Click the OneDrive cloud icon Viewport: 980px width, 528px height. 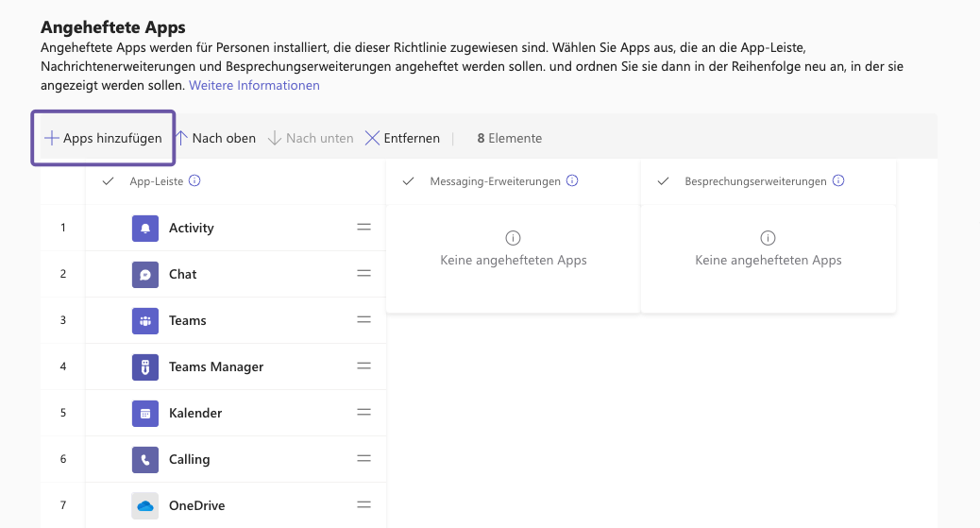[x=145, y=505]
